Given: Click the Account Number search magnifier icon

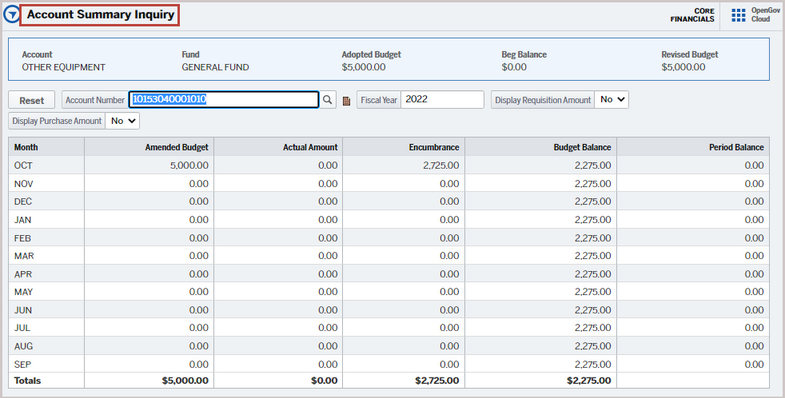Looking at the screenshot, I should pos(327,100).
